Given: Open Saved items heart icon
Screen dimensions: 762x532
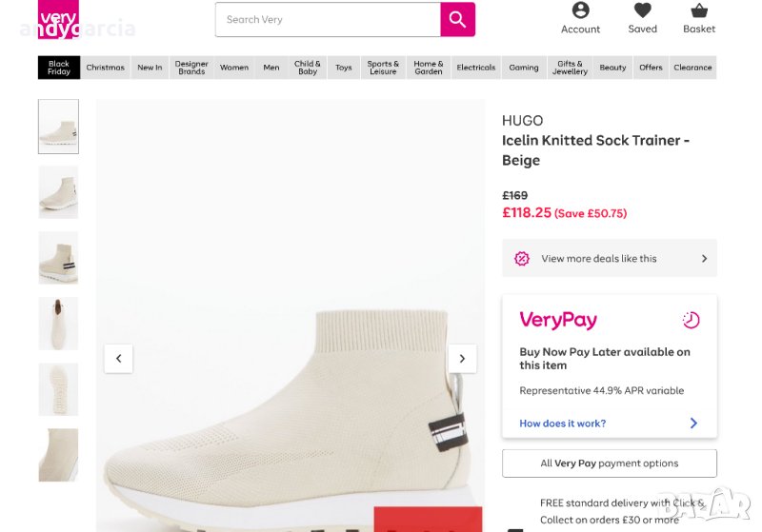Looking at the screenshot, I should pyautogui.click(x=643, y=10).
